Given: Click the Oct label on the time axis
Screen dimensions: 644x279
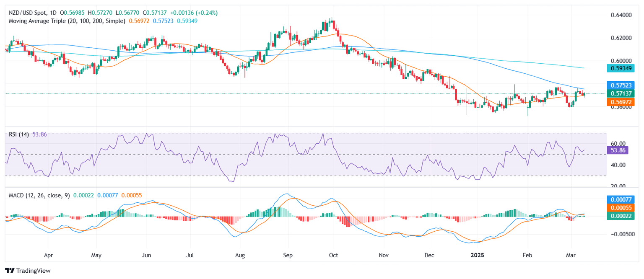Looking at the screenshot, I should click(x=334, y=254).
